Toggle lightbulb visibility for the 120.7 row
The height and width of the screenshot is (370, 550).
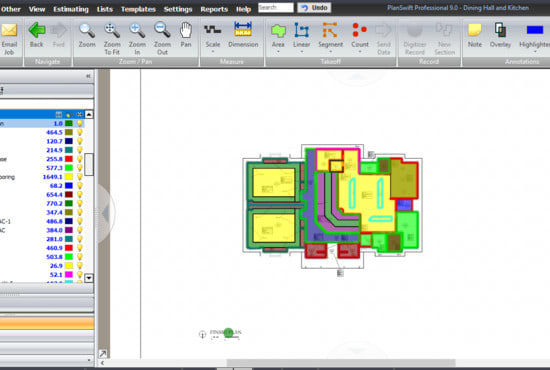pyautogui.click(x=80, y=141)
